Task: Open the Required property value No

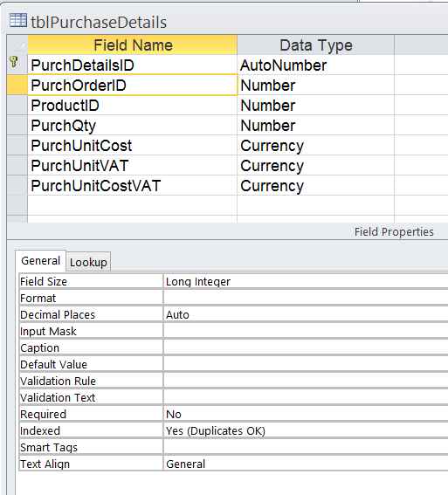Action: [306, 414]
